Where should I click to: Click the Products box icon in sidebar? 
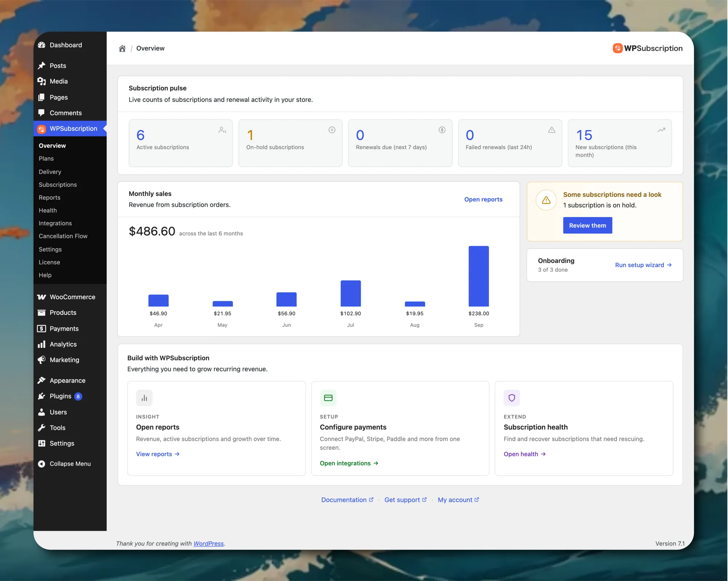(x=41, y=313)
